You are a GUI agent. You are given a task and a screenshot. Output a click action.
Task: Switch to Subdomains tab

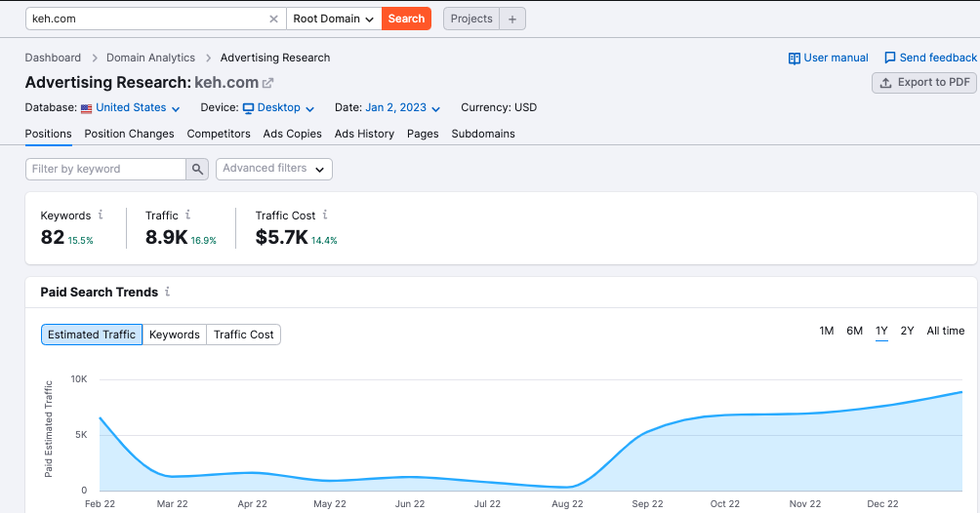point(483,134)
